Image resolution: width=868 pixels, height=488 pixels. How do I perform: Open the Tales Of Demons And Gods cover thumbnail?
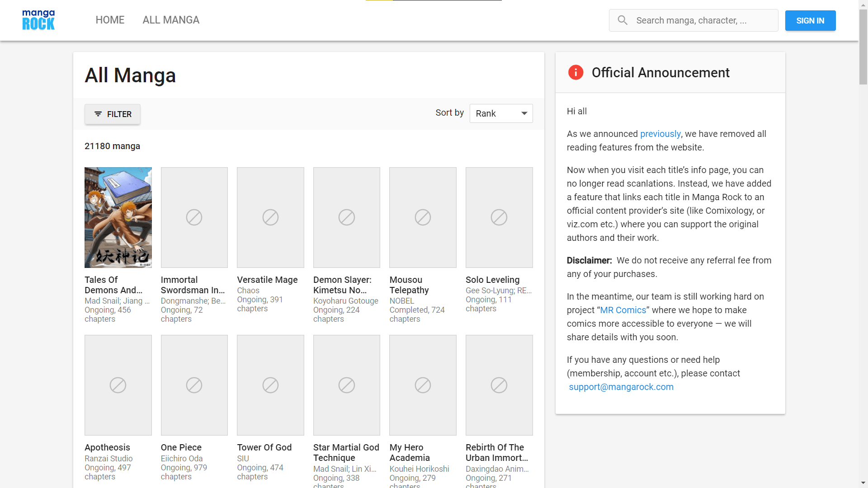tap(118, 217)
